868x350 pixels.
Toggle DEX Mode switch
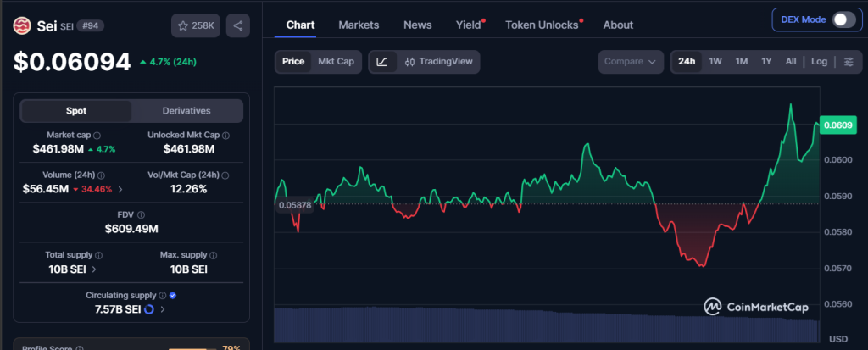pos(843,20)
